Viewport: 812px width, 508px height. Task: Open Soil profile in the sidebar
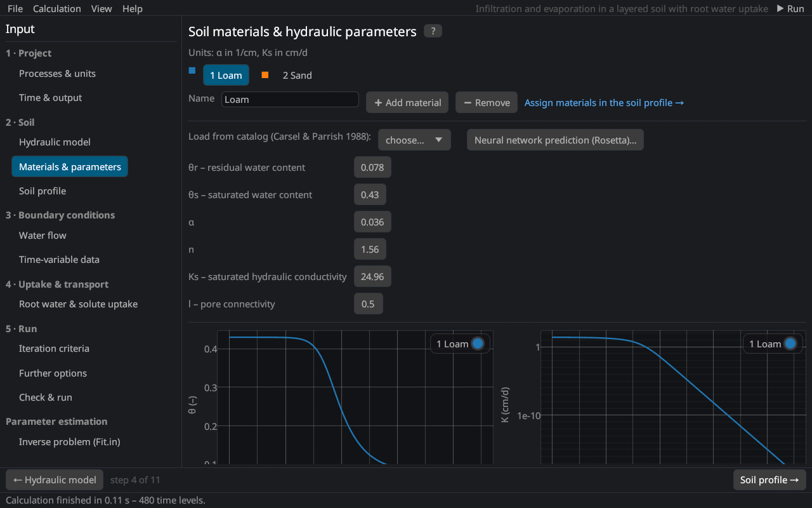pyautogui.click(x=43, y=190)
